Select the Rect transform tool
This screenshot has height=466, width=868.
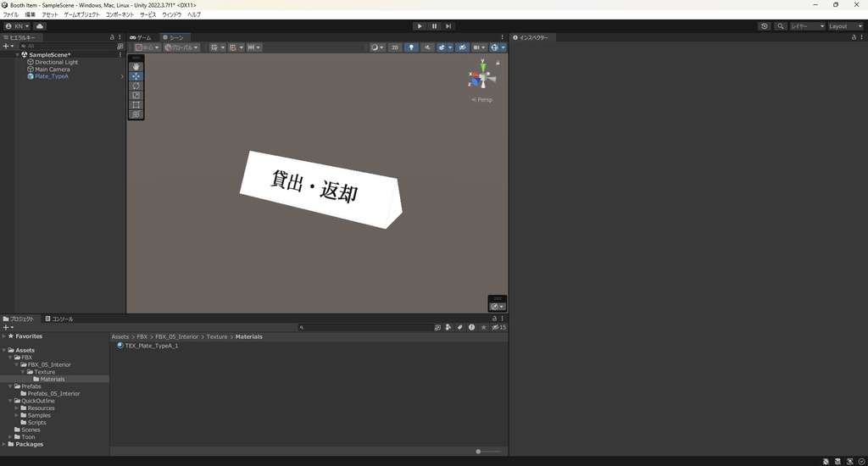click(136, 104)
